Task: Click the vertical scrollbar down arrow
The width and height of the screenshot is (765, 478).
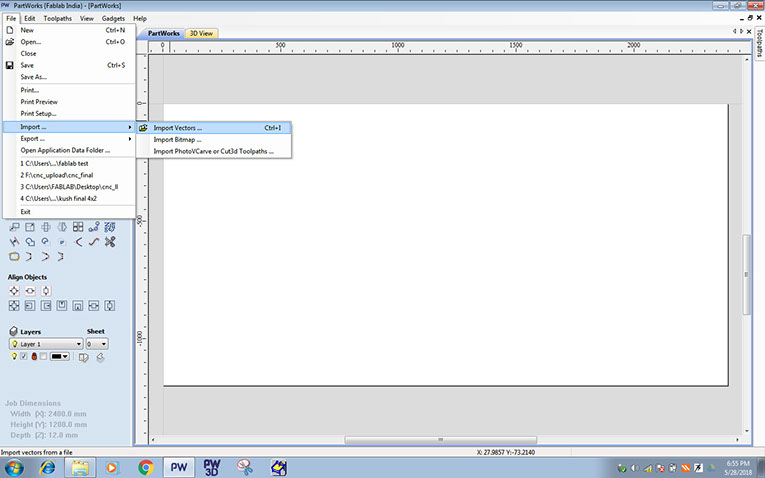Action: 746,431
